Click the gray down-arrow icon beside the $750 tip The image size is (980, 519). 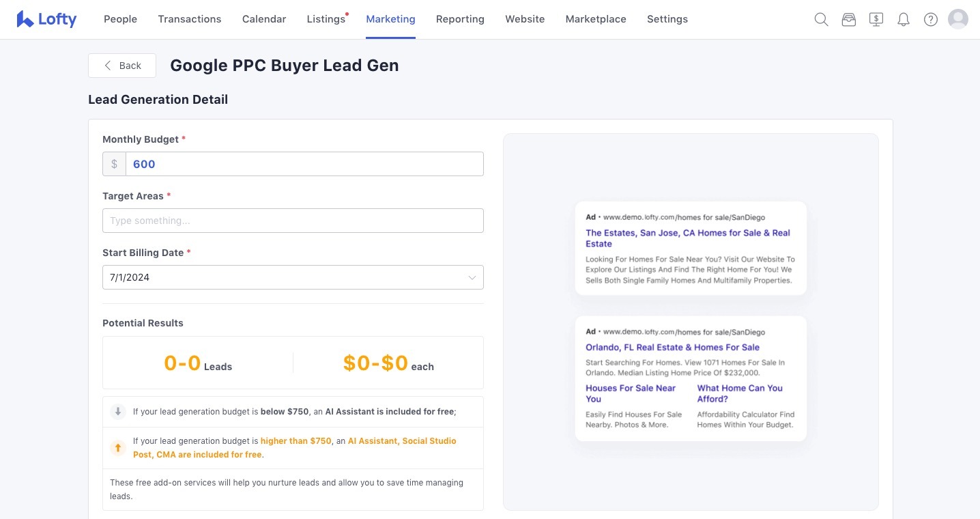(117, 412)
